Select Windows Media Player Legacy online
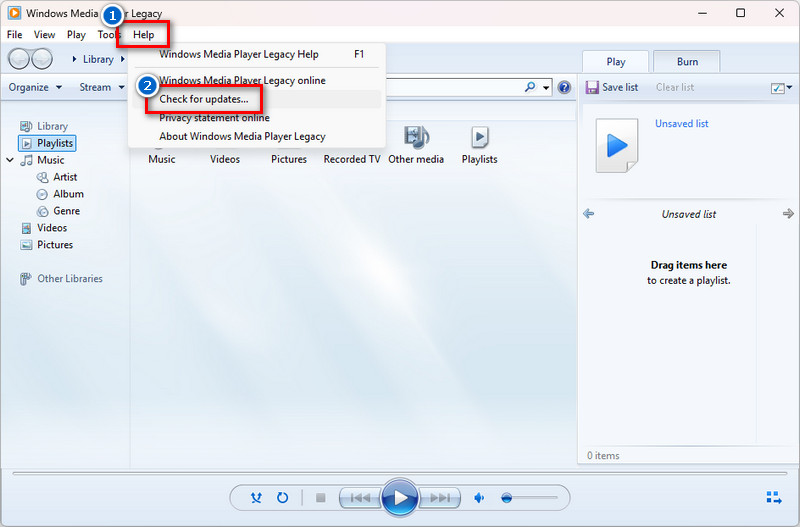 [x=257, y=81]
